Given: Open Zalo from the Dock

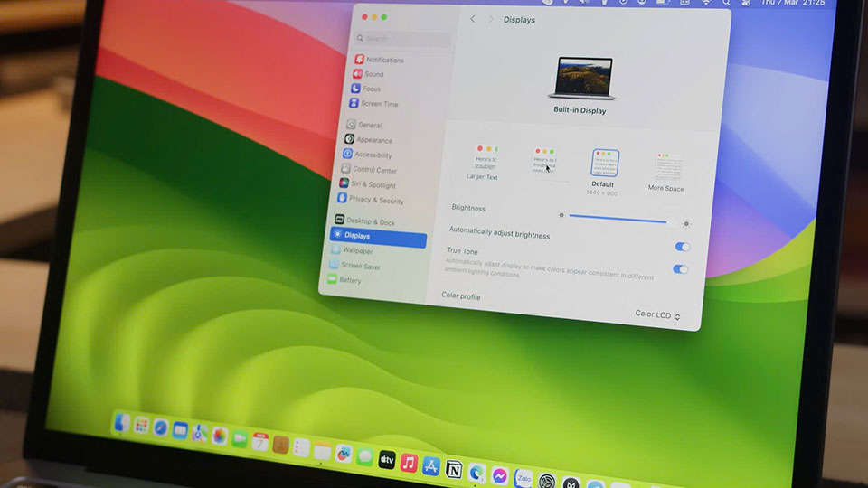Looking at the screenshot, I should coord(524,479).
